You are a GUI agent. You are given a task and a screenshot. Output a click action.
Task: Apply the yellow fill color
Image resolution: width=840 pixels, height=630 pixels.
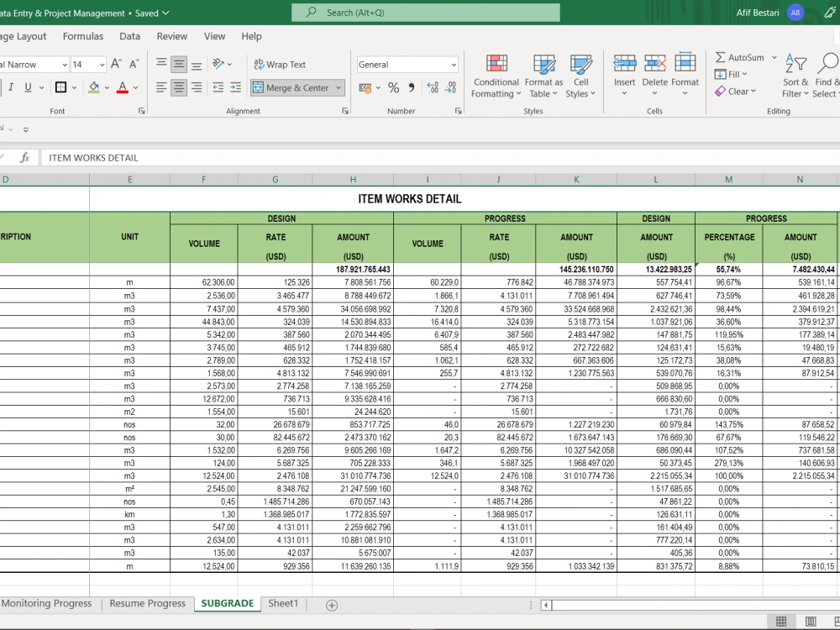94,87
